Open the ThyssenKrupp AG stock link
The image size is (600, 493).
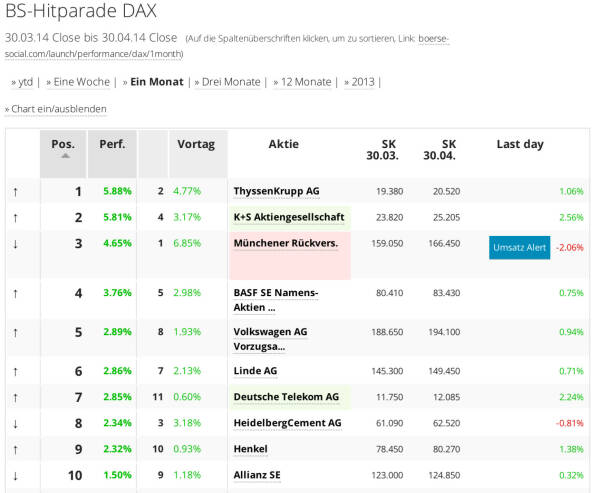tap(276, 191)
